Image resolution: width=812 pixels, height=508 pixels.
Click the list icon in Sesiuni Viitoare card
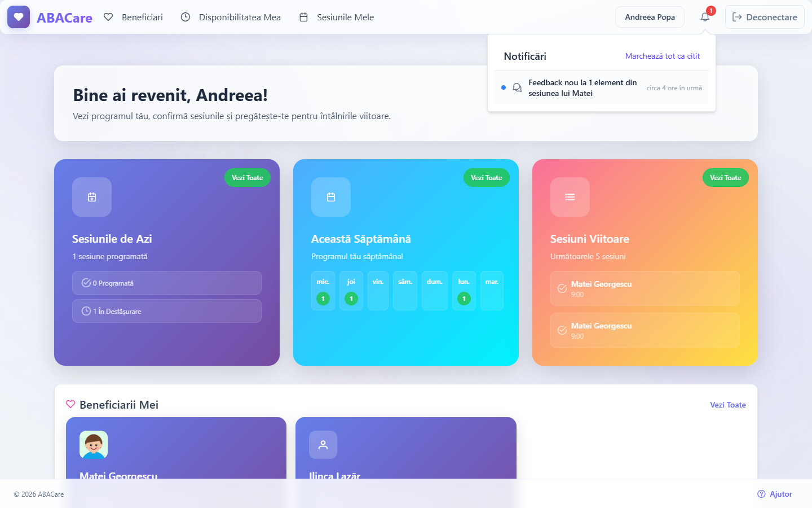pyautogui.click(x=570, y=197)
